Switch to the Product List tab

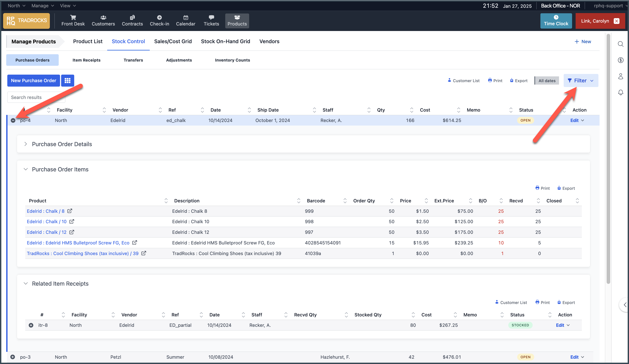(88, 41)
